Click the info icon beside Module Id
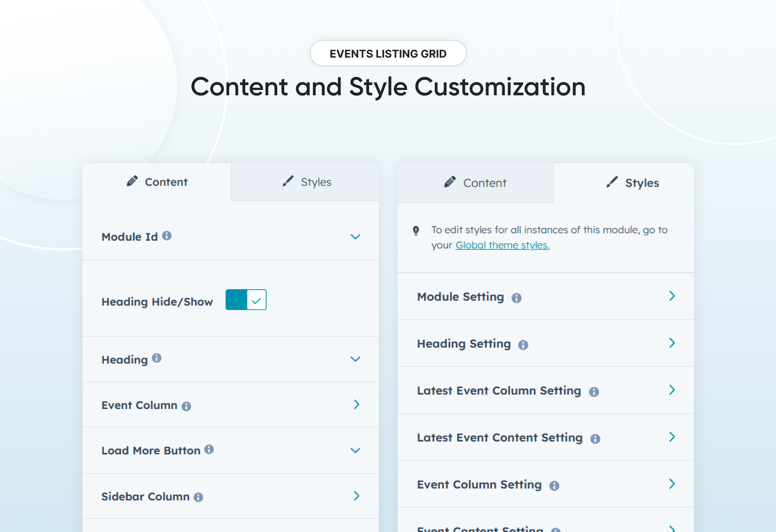 167,236
